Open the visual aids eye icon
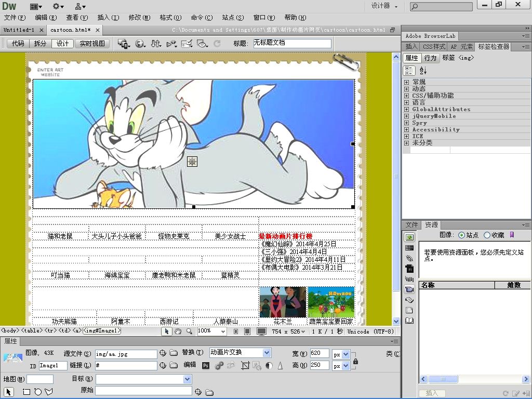This screenshot has width=532, height=399. pos(202,44)
